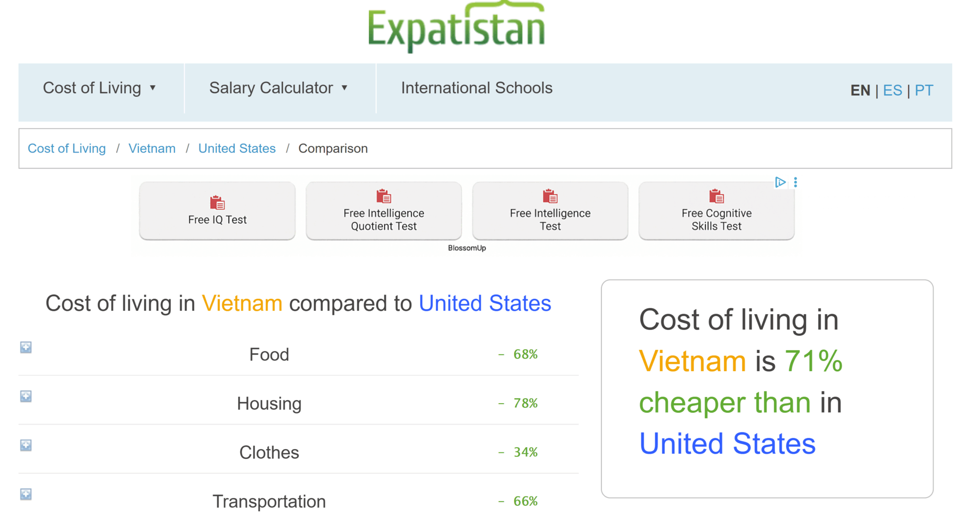
Task: Click the United States breadcrumb link
Action: [x=237, y=149]
